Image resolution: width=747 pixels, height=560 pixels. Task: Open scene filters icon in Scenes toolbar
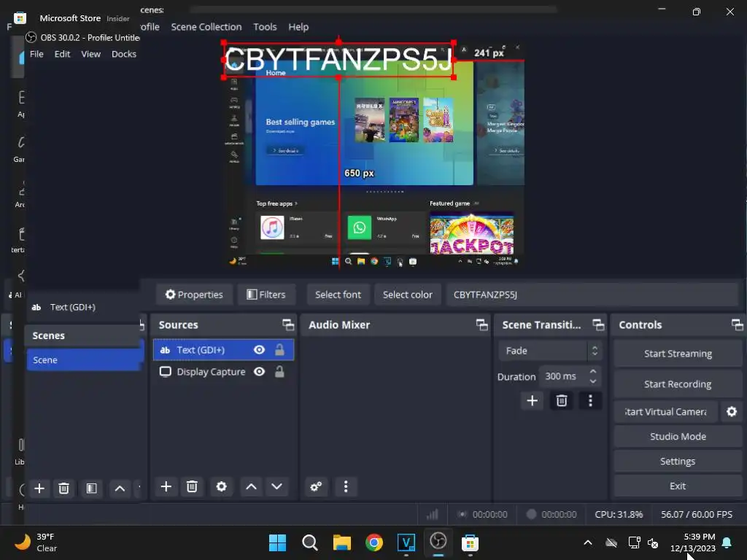point(91,489)
